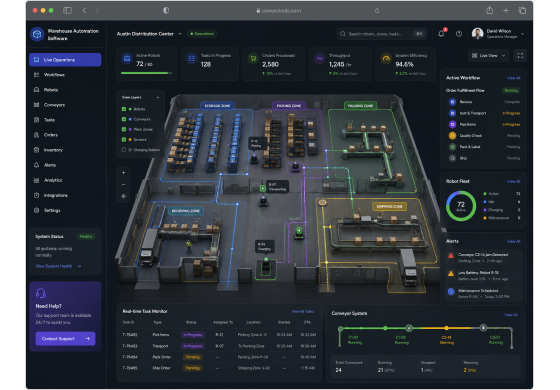The height and width of the screenshot is (390, 560).
Task: Click the Safari share icon
Action: [490, 11]
